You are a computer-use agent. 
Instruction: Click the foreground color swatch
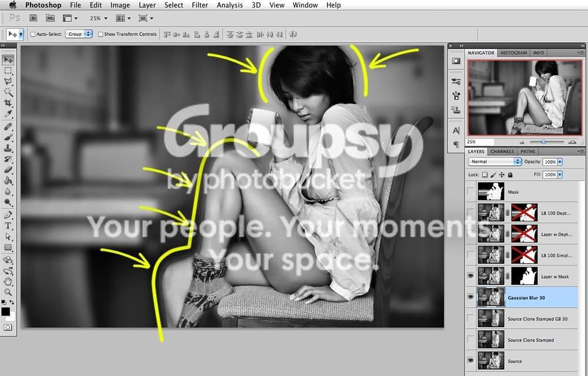pos(6,311)
